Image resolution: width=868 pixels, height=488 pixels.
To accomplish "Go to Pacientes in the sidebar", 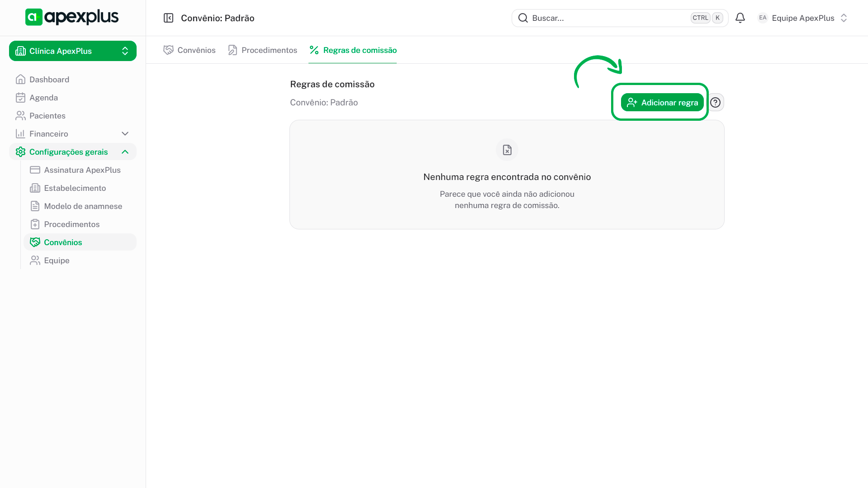I will (x=47, y=116).
